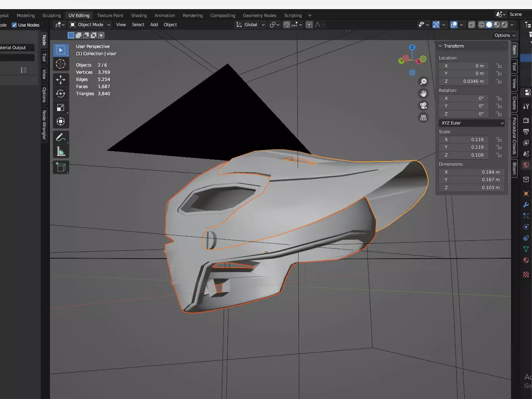This screenshot has height=399, width=532.
Task: Select the Annotate tool
Action: click(x=61, y=138)
